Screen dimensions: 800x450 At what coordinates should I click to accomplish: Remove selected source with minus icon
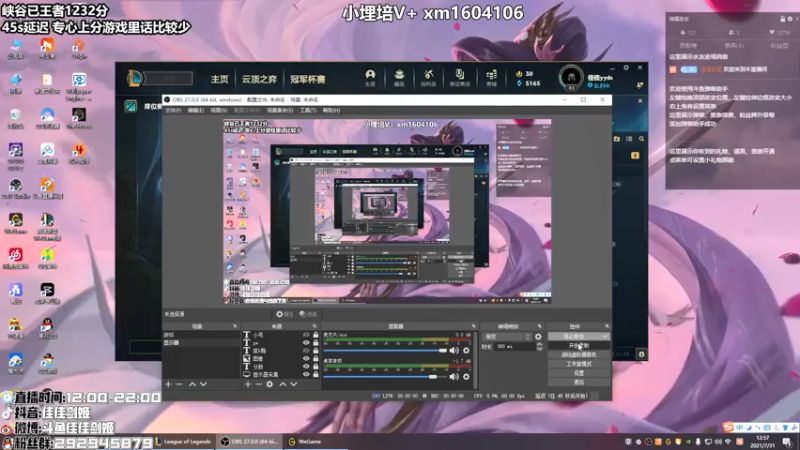click(258, 384)
